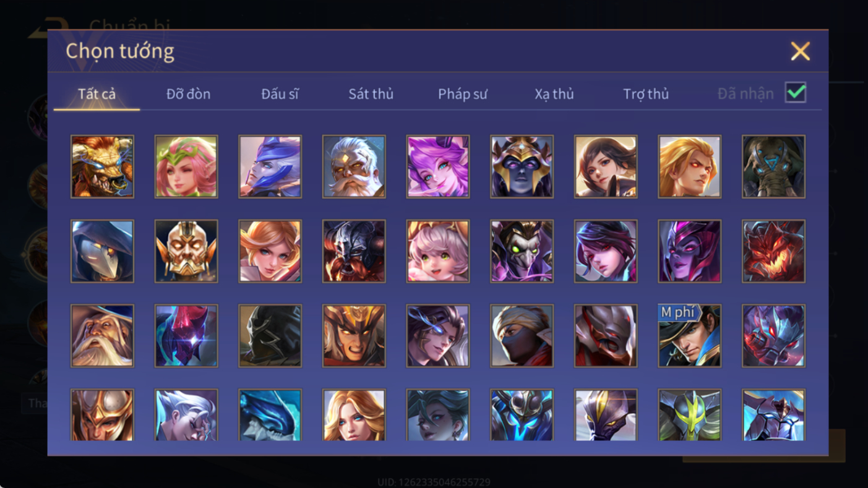868x488 pixels.
Task: Open the "Sát thủ" tab
Action: click(371, 94)
